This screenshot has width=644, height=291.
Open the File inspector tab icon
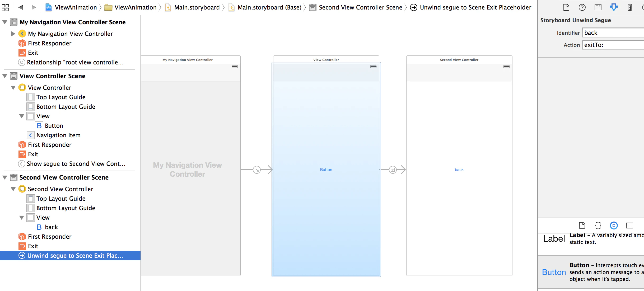tap(566, 7)
